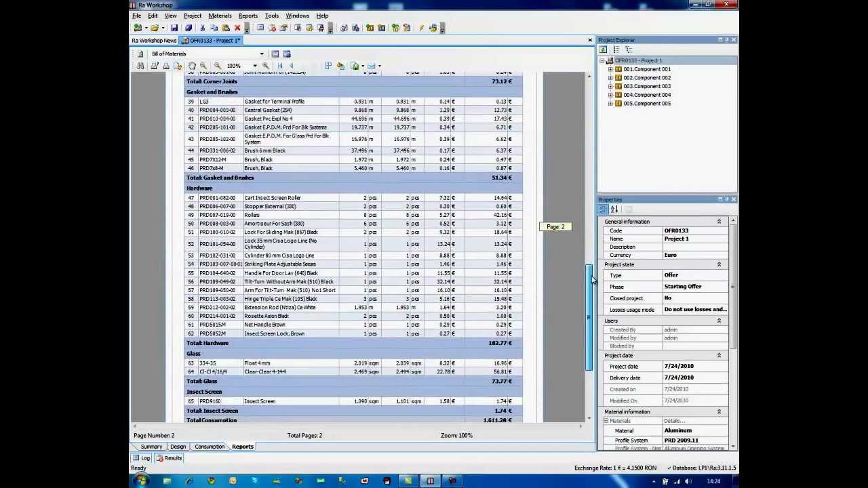The width and height of the screenshot is (868, 488).
Task: Go to first page of report
Action: pos(279,66)
